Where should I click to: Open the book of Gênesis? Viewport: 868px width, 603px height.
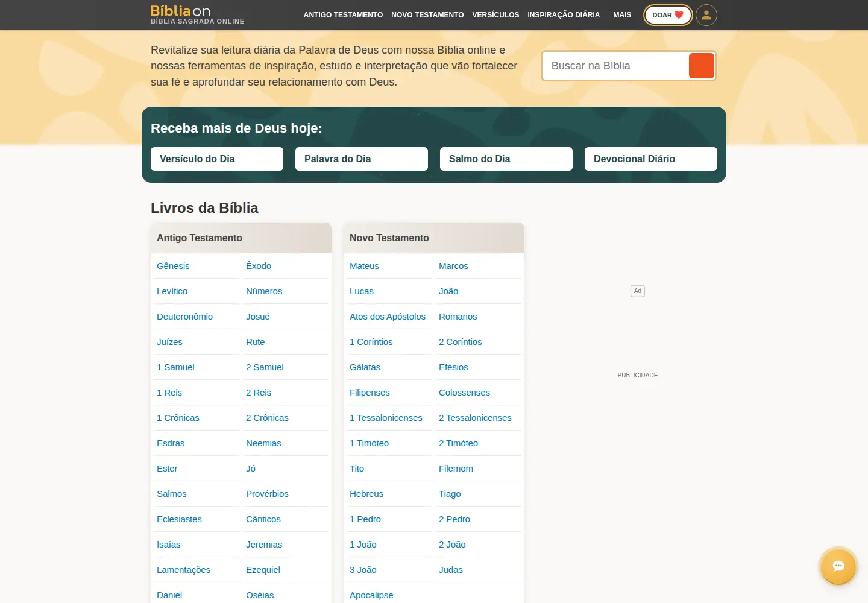pos(173,266)
